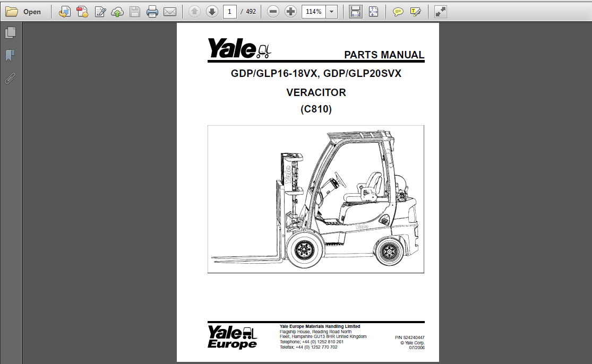The height and width of the screenshot is (364, 592).
Task: Click the Telefax number line text
Action: tap(308, 347)
